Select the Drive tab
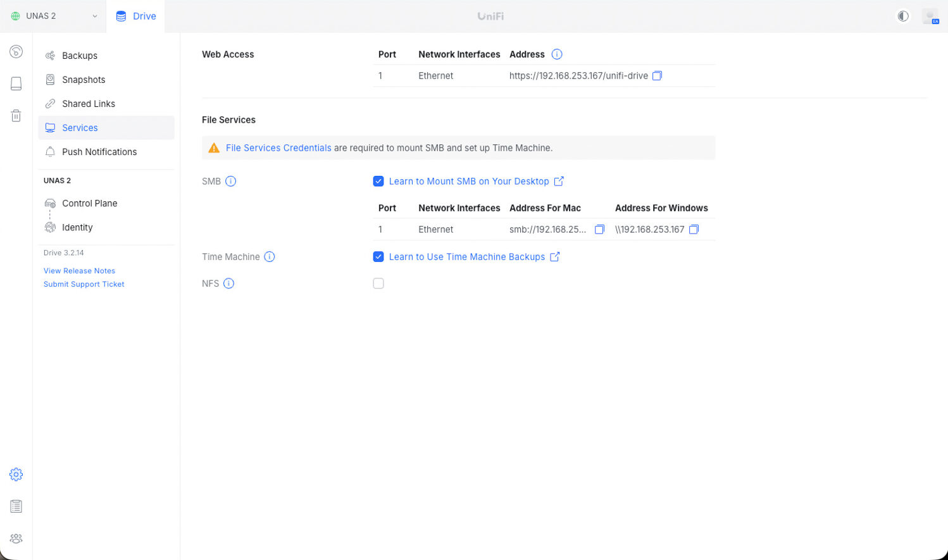Screen dimensions: 948x560 [x=136, y=16]
